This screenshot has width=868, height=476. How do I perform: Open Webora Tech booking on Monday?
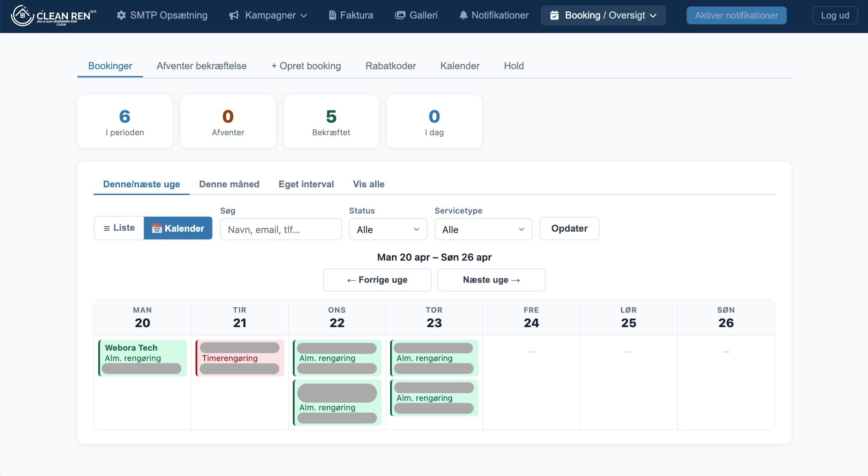point(143,357)
